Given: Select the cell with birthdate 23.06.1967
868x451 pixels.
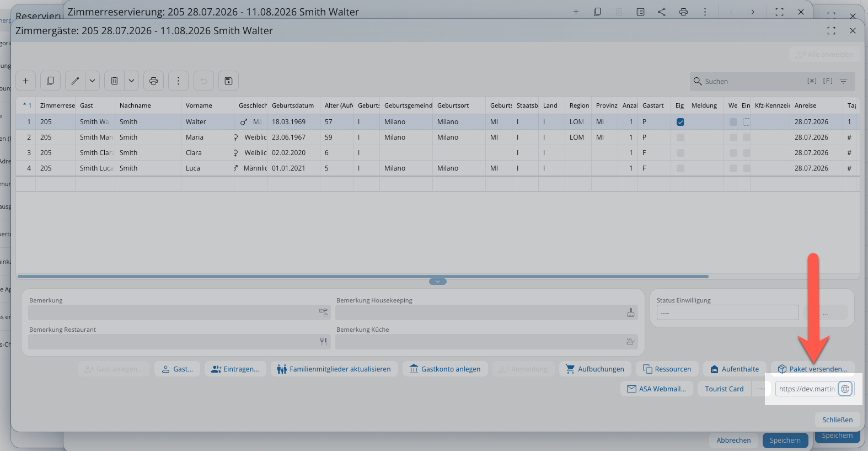Looking at the screenshot, I should [293, 137].
